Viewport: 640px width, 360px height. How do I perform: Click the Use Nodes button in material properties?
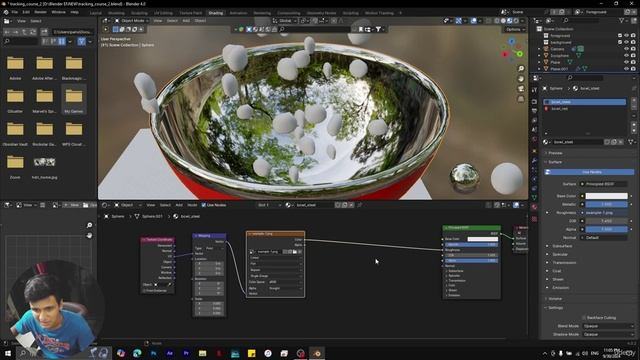[590, 172]
